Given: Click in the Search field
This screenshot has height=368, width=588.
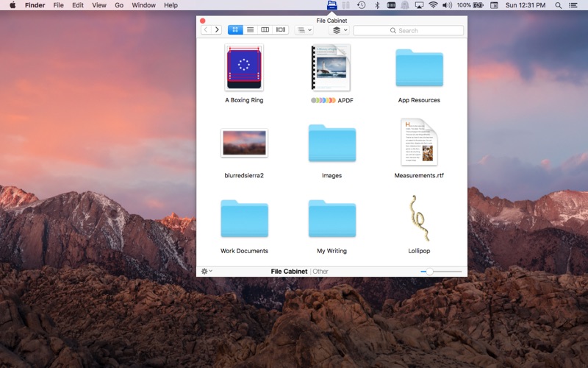Looking at the screenshot, I should pos(409,30).
